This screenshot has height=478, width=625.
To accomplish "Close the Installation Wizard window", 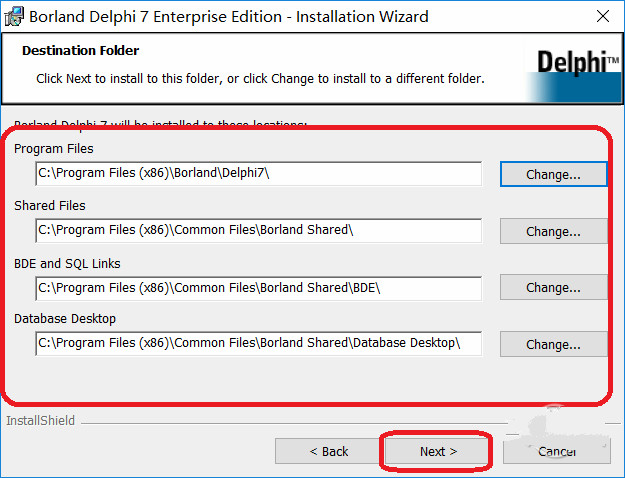I will 603,16.
